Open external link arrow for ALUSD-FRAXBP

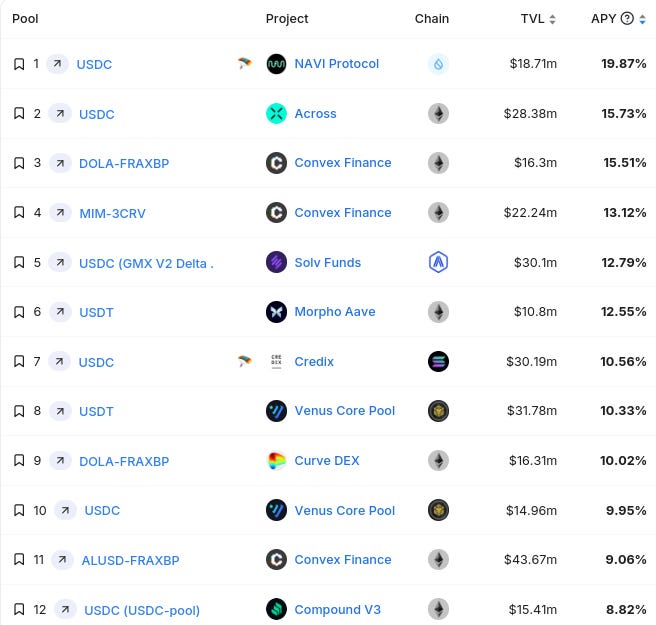pyautogui.click(x=62, y=559)
